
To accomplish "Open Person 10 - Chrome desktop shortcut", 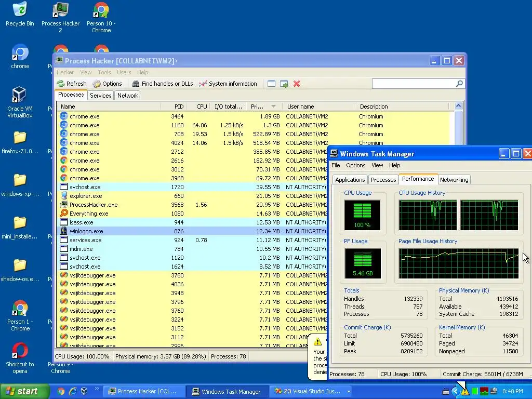I will [x=101, y=17].
